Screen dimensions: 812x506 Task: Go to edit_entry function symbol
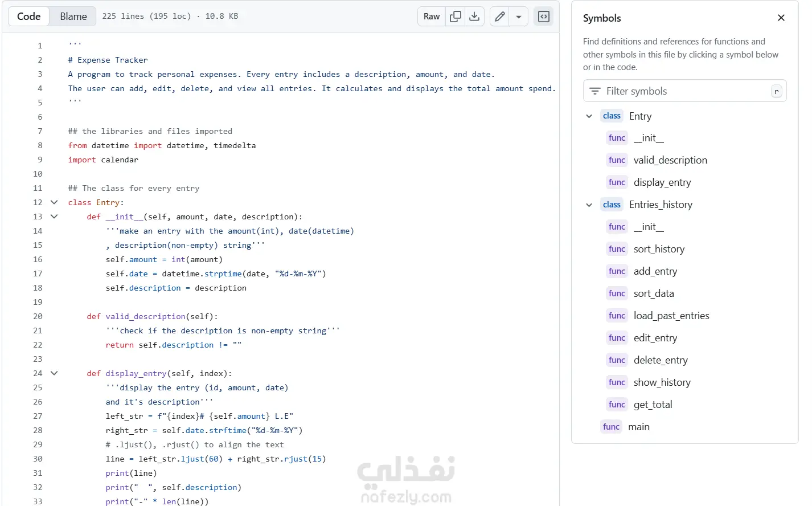655,338
